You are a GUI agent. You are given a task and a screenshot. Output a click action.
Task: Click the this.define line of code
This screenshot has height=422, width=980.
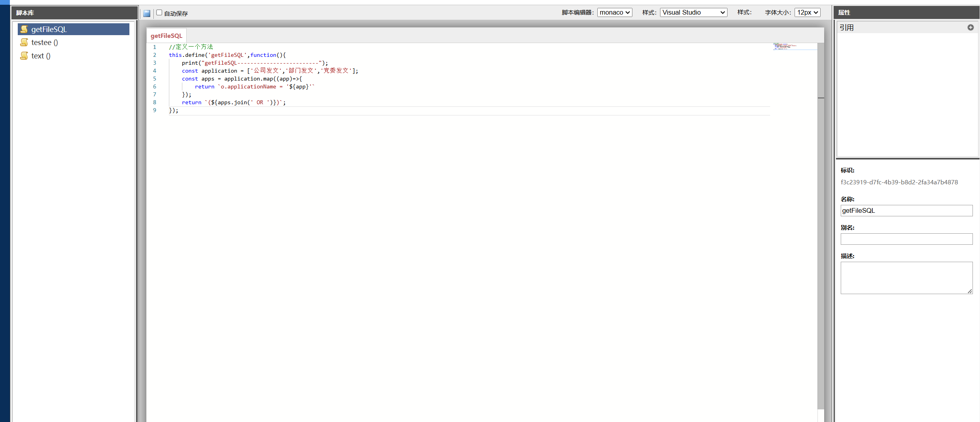click(x=227, y=55)
